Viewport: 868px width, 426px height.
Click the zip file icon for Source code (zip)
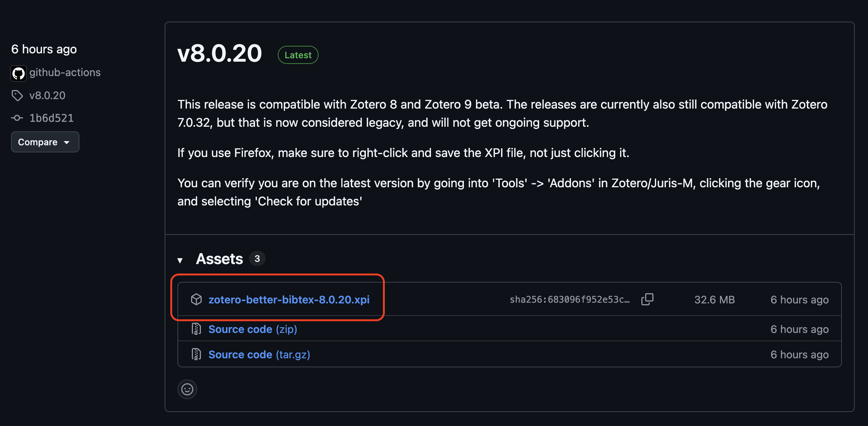(196, 329)
